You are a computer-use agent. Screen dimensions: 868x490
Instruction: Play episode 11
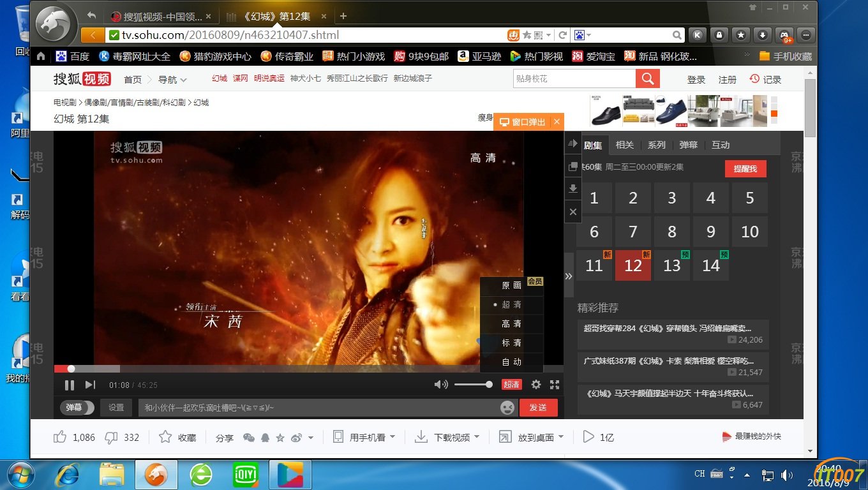pyautogui.click(x=594, y=265)
